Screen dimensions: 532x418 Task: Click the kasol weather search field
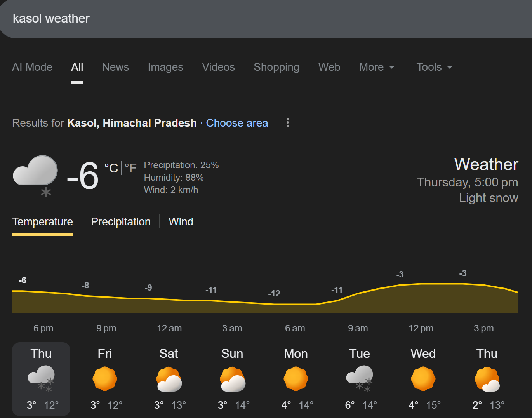pos(233,19)
